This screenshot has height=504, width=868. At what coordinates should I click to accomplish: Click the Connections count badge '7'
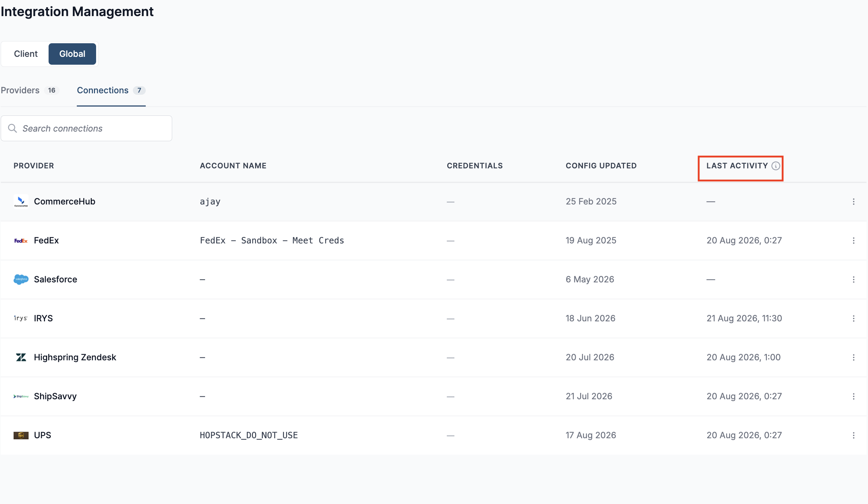coord(139,90)
